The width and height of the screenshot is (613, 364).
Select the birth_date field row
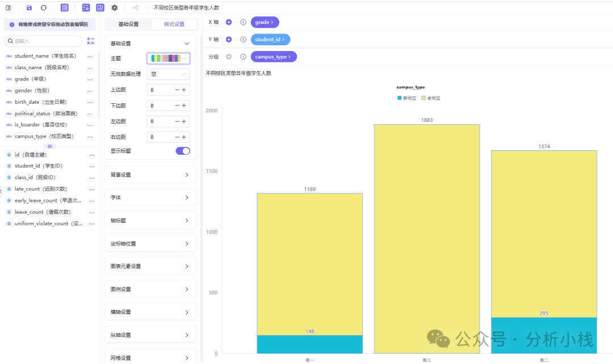pos(49,102)
